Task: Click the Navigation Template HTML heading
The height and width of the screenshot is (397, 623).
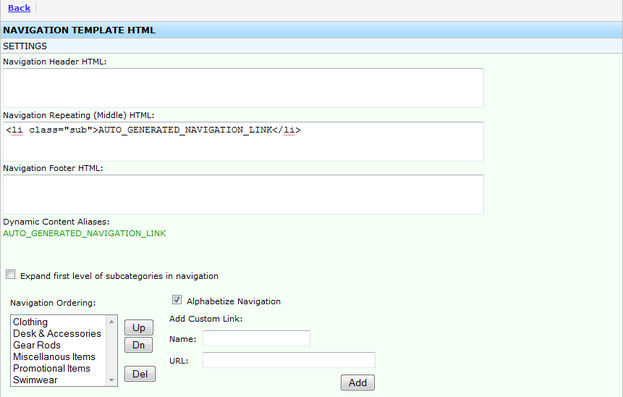Action: coord(79,30)
